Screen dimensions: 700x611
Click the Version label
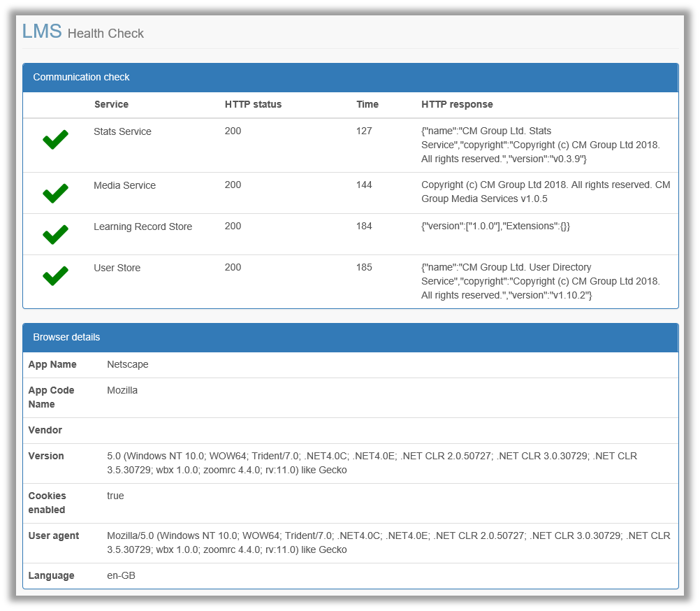[46, 456]
